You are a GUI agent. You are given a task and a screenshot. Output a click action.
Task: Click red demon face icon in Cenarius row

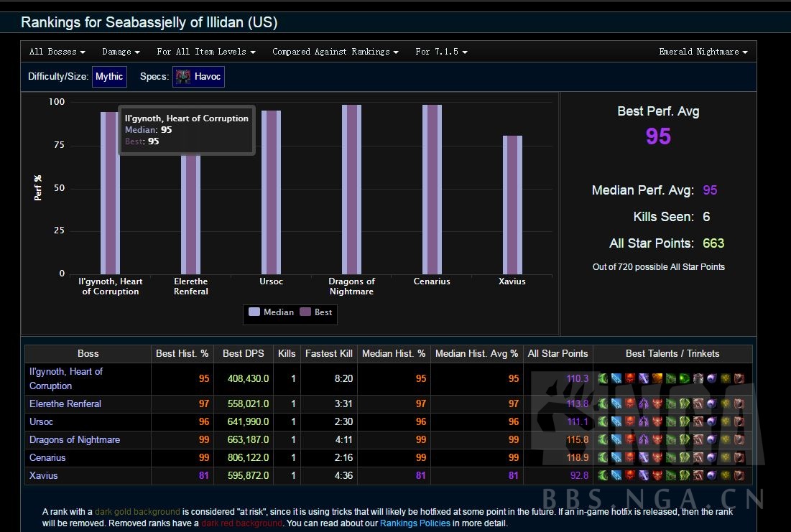657,457
